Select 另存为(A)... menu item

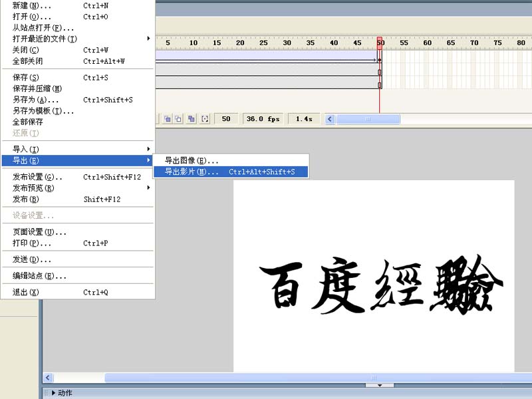point(78,100)
